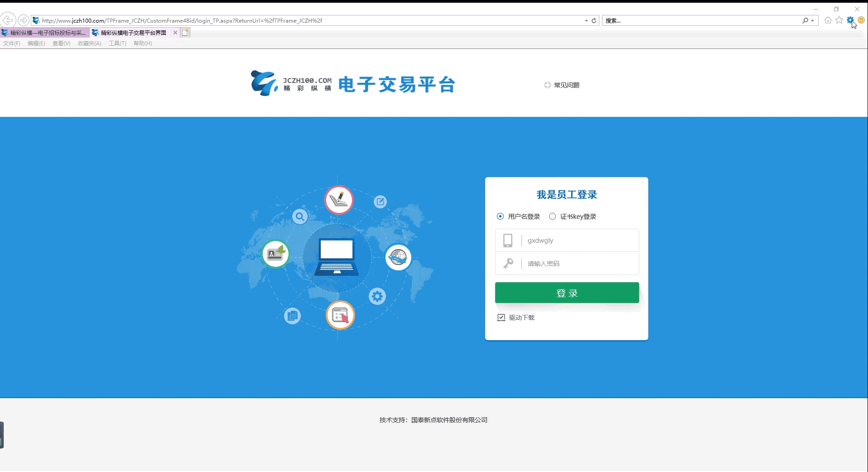868x472 pixels.
Task: Click the JCZH100.COM 精彩纵横 logo
Action: pos(291,83)
